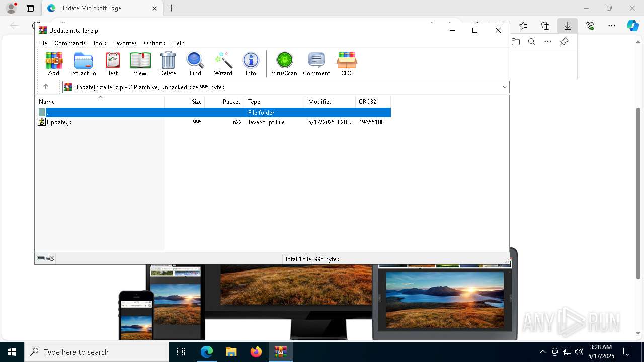This screenshot has width=644, height=362.
Task: Open the Edge Downloads icon
Action: point(567,26)
